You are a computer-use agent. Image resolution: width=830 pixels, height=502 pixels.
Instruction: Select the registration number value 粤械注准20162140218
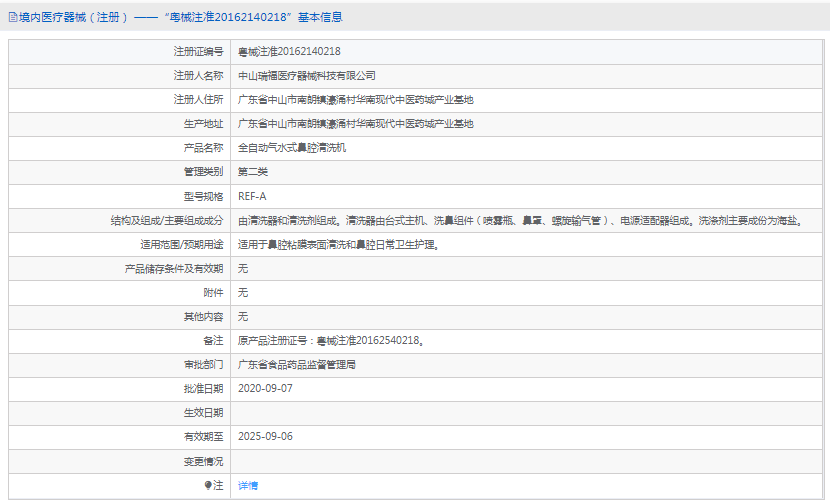pyautogui.click(x=289, y=51)
